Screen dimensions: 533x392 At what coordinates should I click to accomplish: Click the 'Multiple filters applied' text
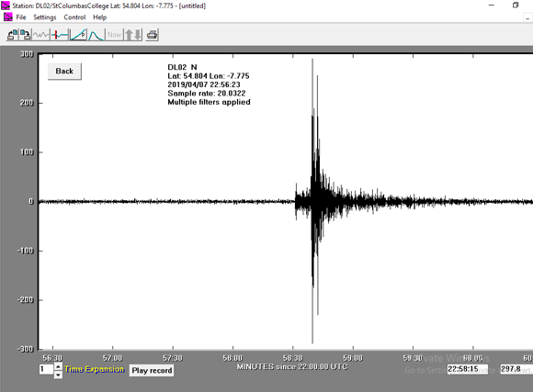(209, 102)
